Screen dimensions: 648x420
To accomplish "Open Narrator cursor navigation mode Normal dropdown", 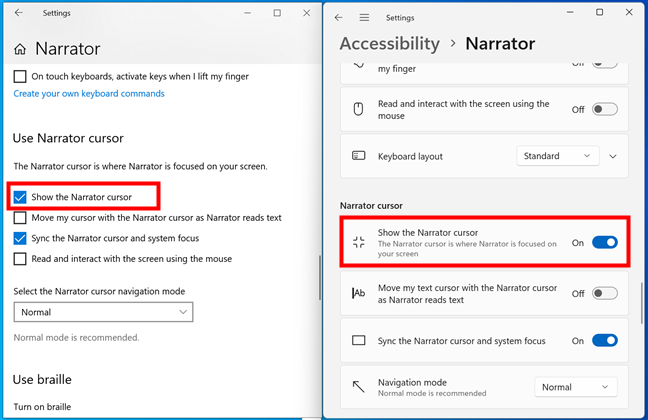I will point(103,312).
